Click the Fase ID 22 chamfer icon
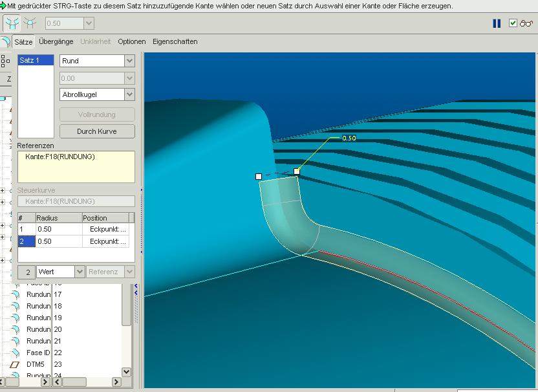 click(16, 353)
